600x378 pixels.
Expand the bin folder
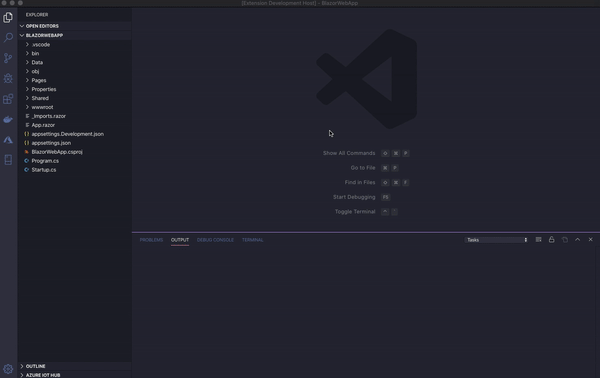pos(75,54)
